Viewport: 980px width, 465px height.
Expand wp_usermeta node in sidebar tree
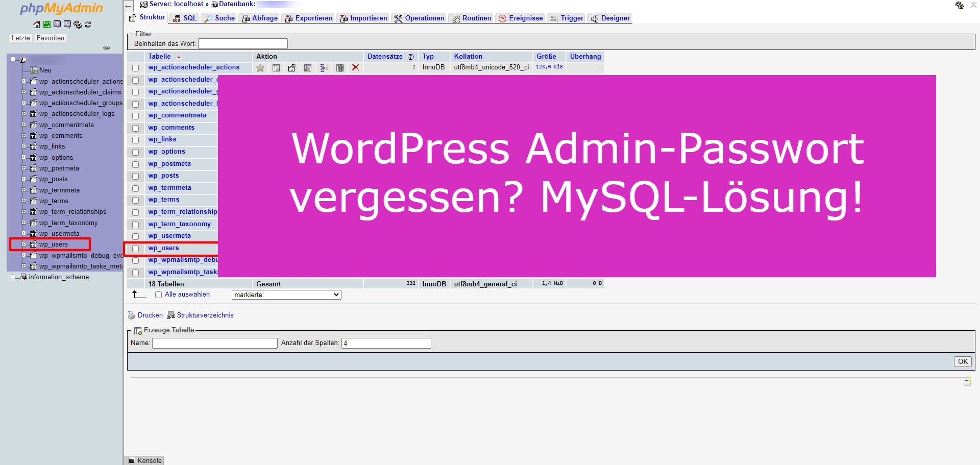[23, 233]
